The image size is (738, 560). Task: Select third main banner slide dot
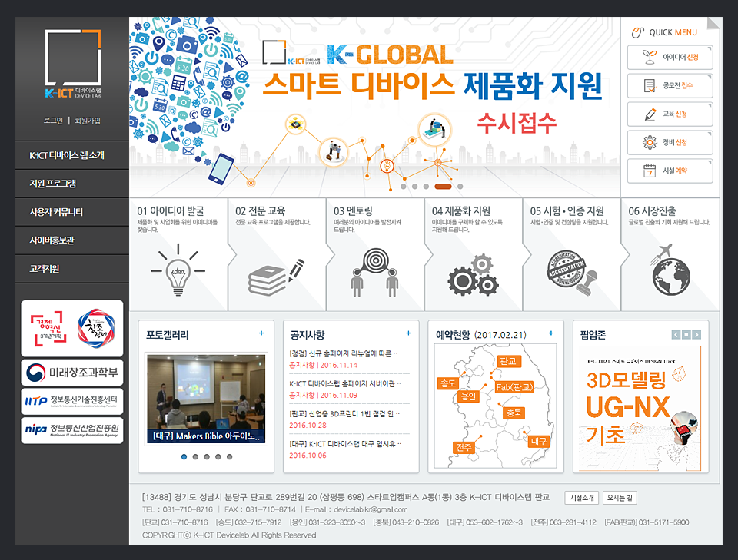click(426, 187)
